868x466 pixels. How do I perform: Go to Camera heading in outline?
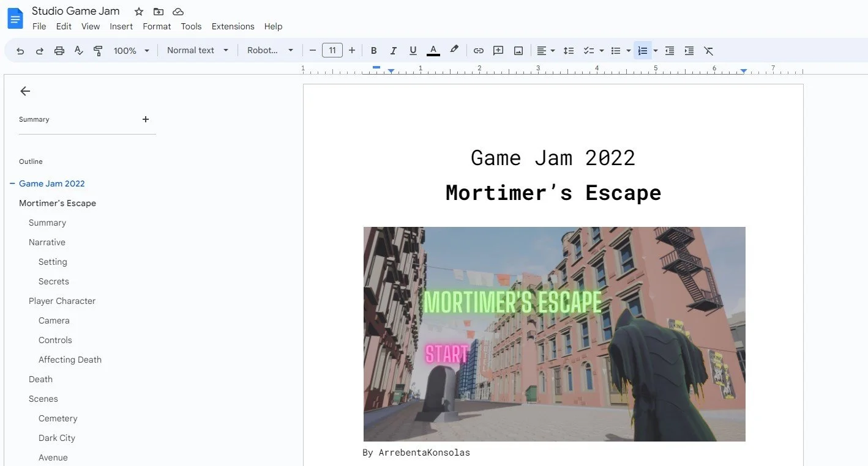pyautogui.click(x=54, y=320)
